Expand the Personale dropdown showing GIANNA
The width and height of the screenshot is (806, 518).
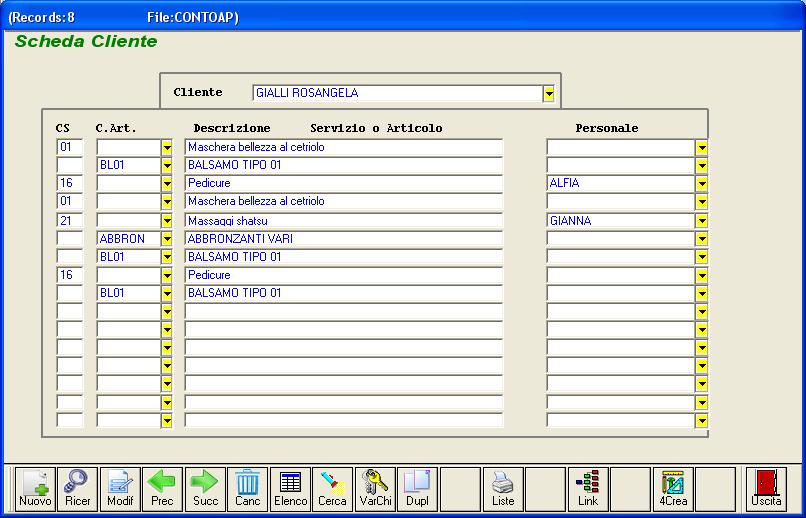coord(702,221)
